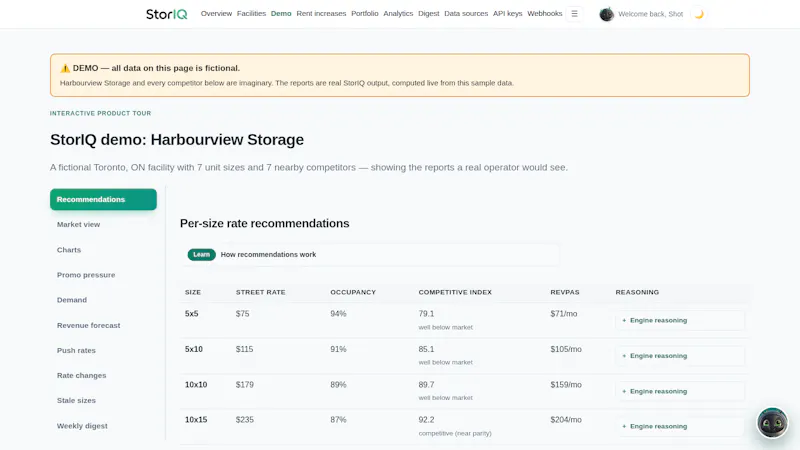The height and width of the screenshot is (450, 800).
Task: Click the $235 street rate value
Action: (244, 420)
